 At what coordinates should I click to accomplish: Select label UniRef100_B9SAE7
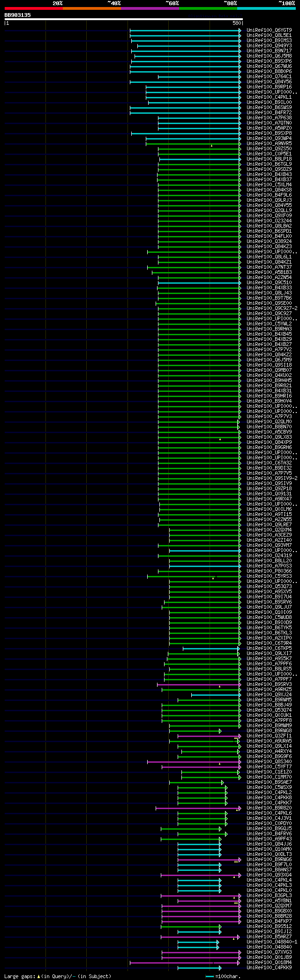pos(269,782)
